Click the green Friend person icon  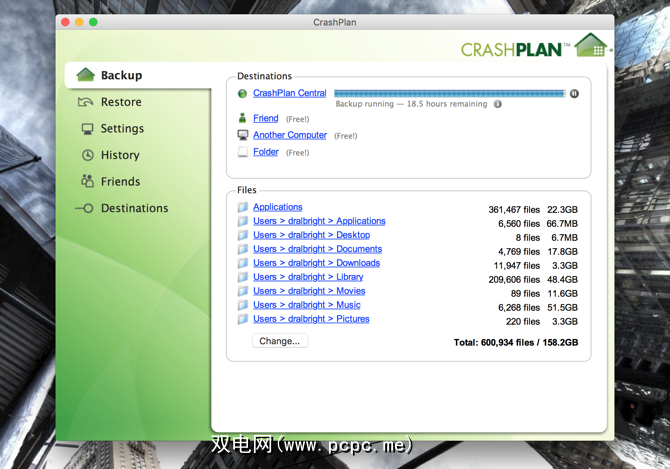(x=242, y=118)
